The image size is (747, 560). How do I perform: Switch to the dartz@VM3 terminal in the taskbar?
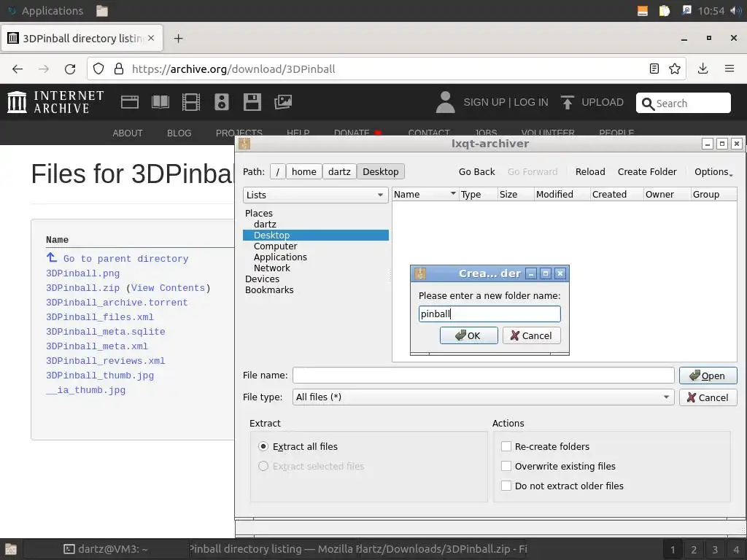tap(106, 549)
